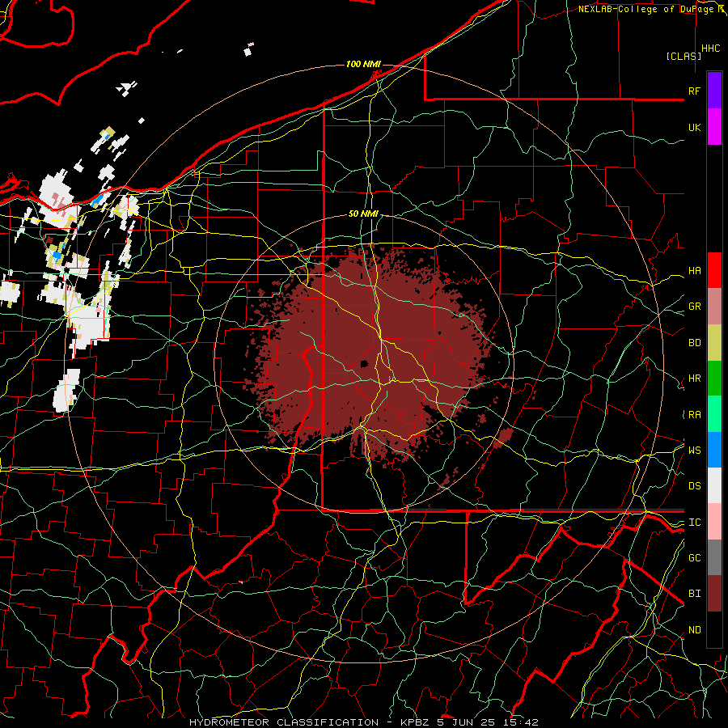
Task: Click the [CLAS] units label
Action: click(x=684, y=56)
